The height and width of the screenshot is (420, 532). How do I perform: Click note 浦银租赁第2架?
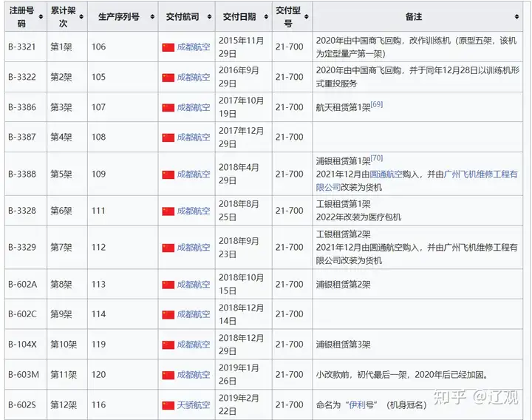pos(343,284)
